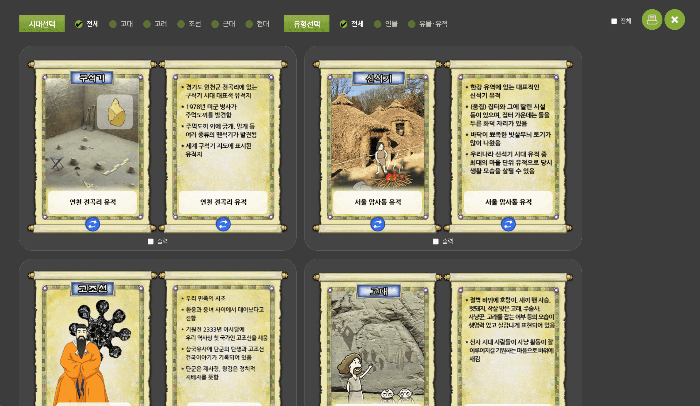Filter cards by 고려 era
Viewport: 700px width, 406px height.
pos(155,24)
